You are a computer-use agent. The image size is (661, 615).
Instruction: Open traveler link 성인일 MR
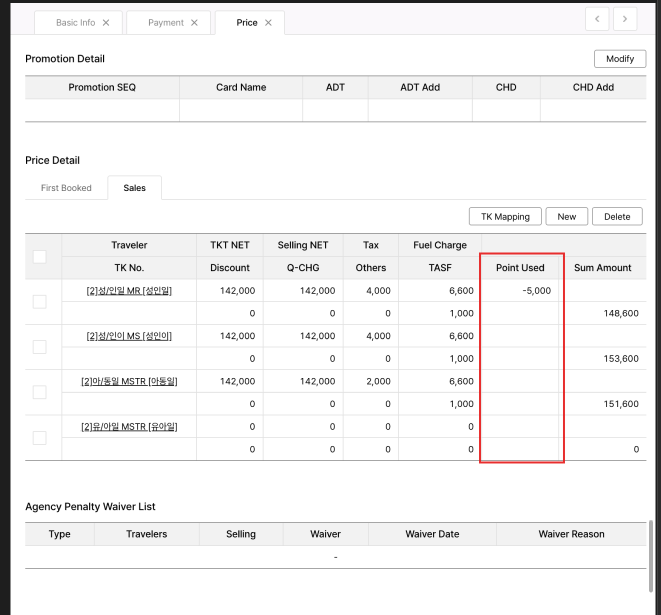tap(129, 291)
